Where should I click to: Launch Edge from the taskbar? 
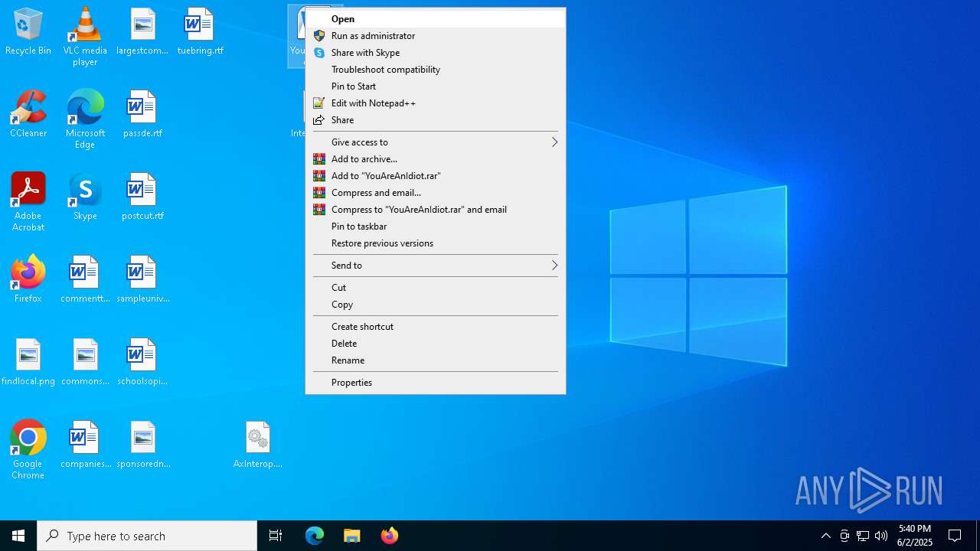pos(315,536)
